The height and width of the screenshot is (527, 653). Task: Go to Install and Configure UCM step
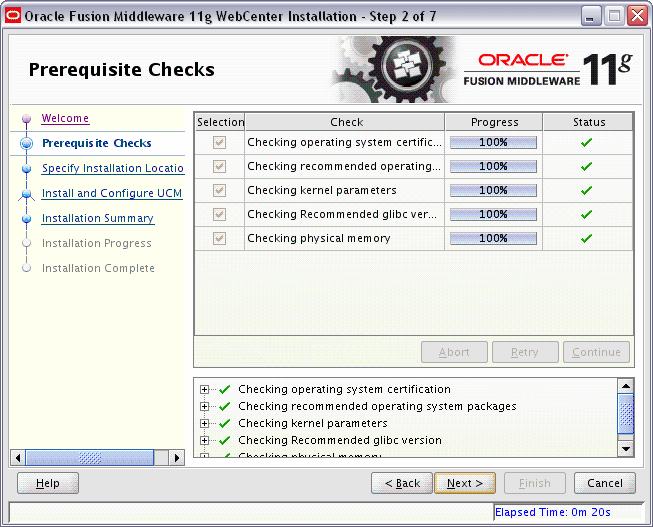pyautogui.click(x=112, y=193)
